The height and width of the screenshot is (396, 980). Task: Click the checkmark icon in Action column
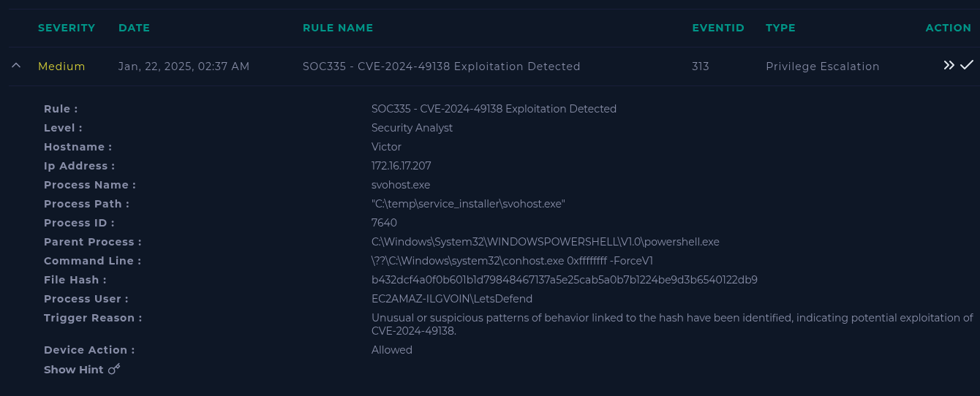click(967, 66)
